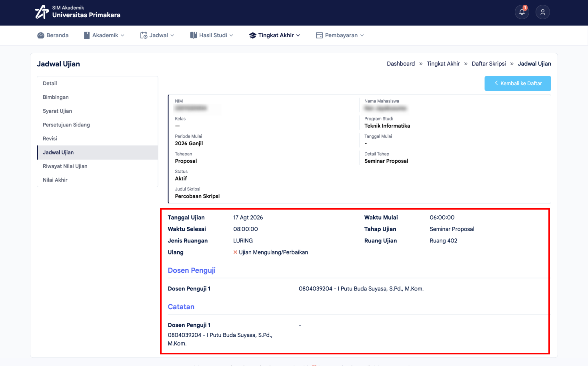Click the 2026 Ganjil period value
Image resolution: width=588 pixels, height=366 pixels.
click(x=189, y=143)
